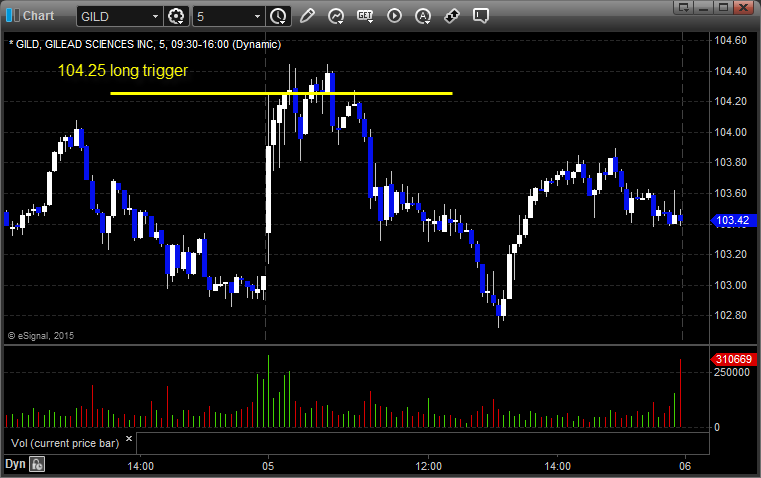Click the 103.42 current price marker
This screenshot has width=761, height=478.
pos(733,220)
